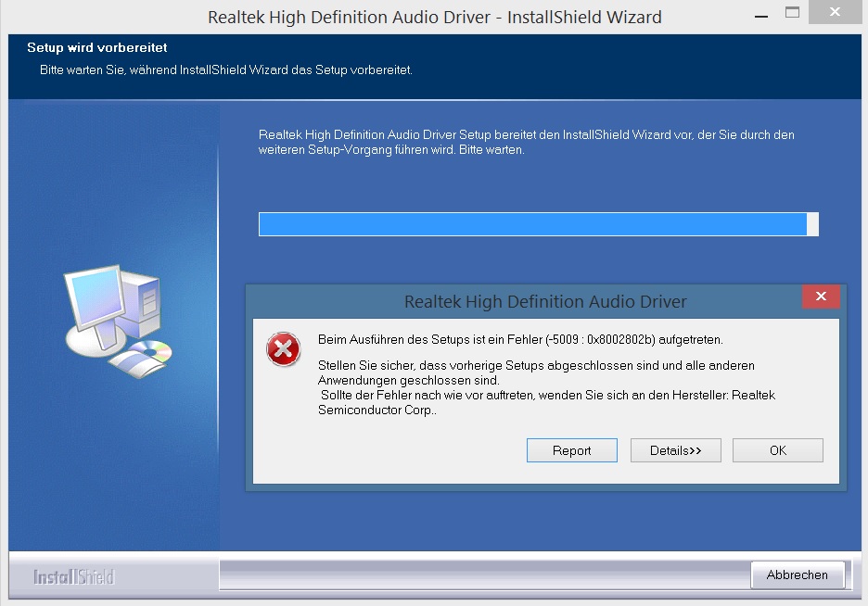Click the setup progress bar
This screenshot has height=606, width=868.
[538, 224]
